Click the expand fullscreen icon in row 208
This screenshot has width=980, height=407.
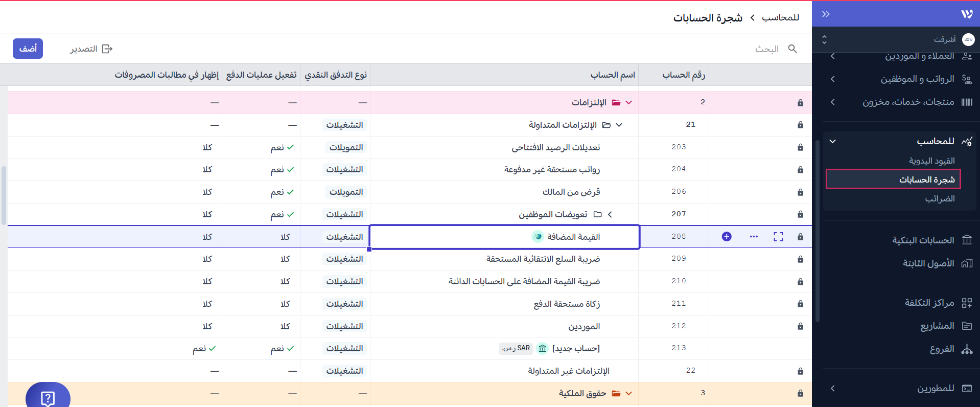tap(778, 236)
